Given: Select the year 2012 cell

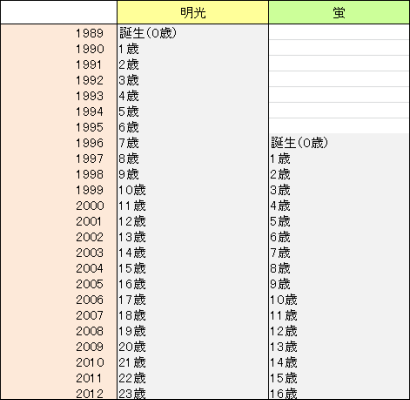Looking at the screenshot, I should pos(59,394).
